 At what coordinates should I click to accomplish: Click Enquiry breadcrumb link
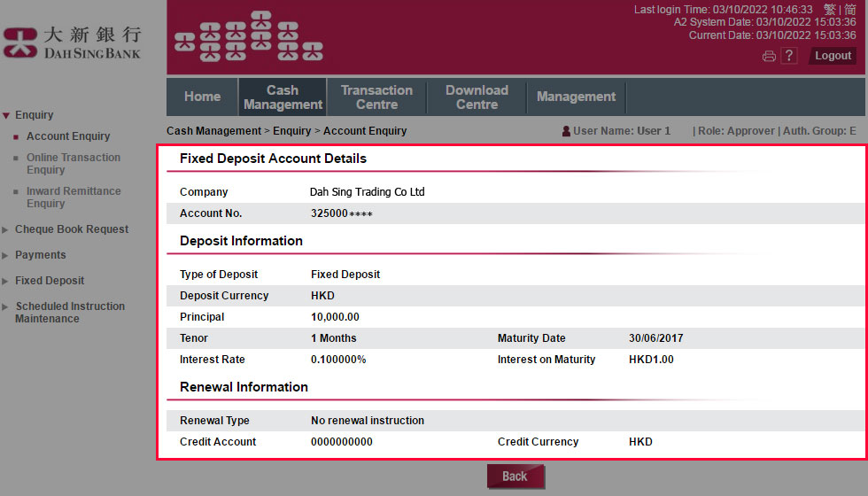pos(291,131)
